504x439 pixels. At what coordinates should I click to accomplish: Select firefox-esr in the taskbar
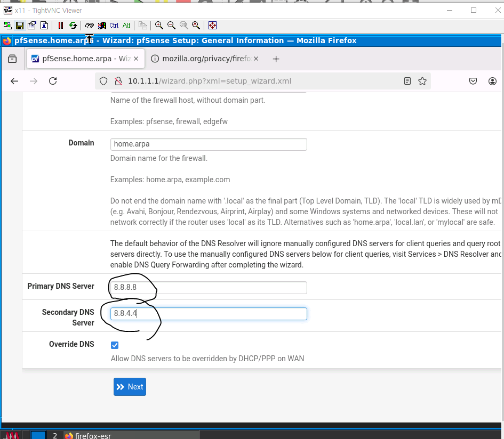coord(131,435)
